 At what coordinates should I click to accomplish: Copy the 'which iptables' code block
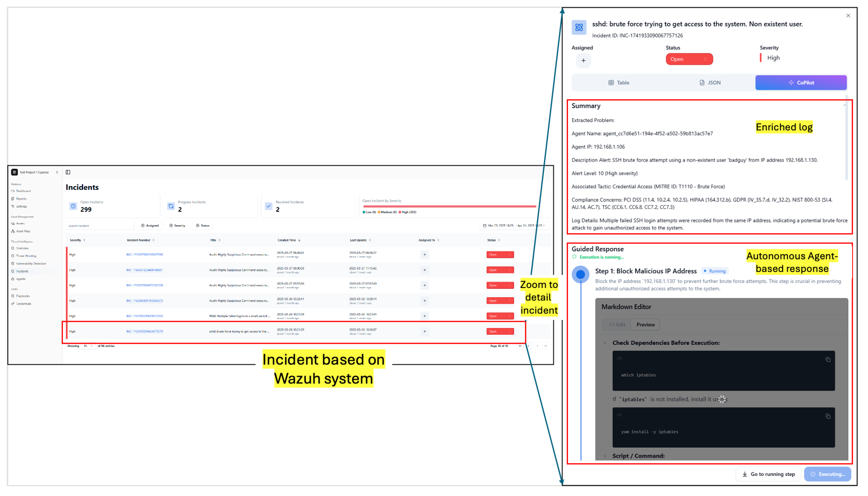(x=828, y=360)
